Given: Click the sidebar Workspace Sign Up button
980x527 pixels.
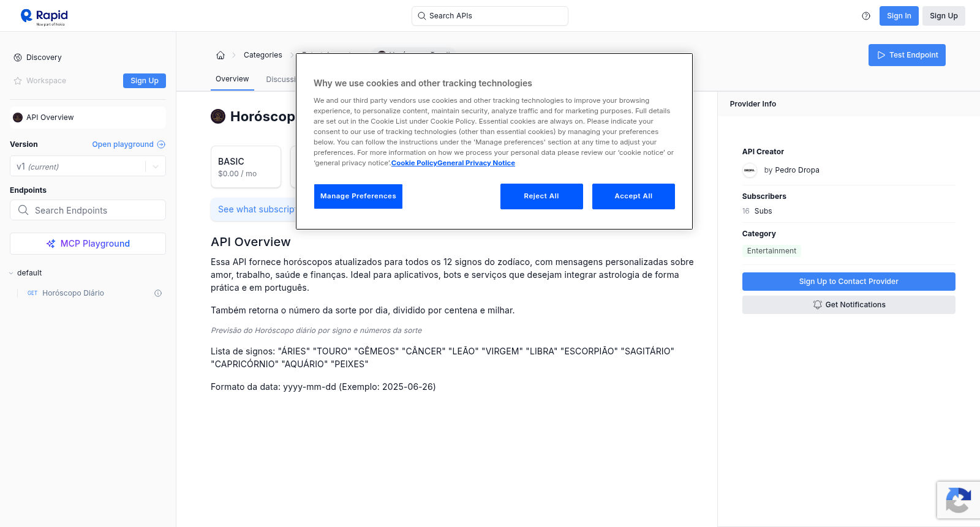Looking at the screenshot, I should click(x=145, y=81).
